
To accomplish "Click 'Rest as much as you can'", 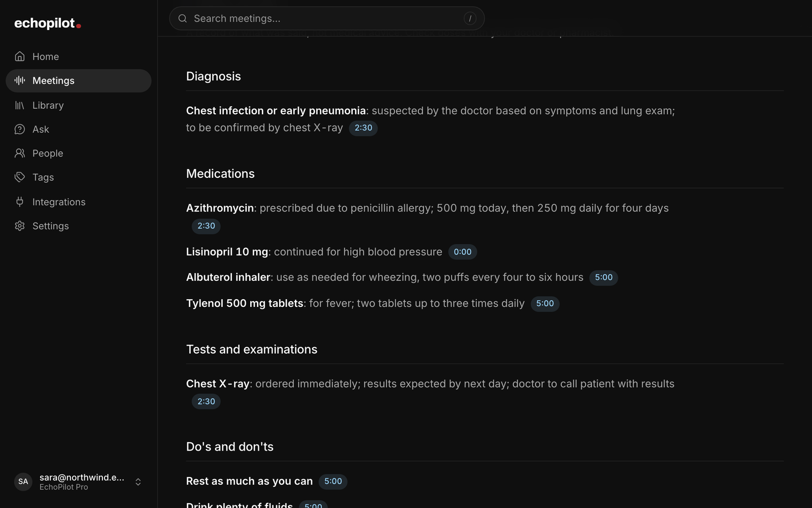I will [249, 481].
